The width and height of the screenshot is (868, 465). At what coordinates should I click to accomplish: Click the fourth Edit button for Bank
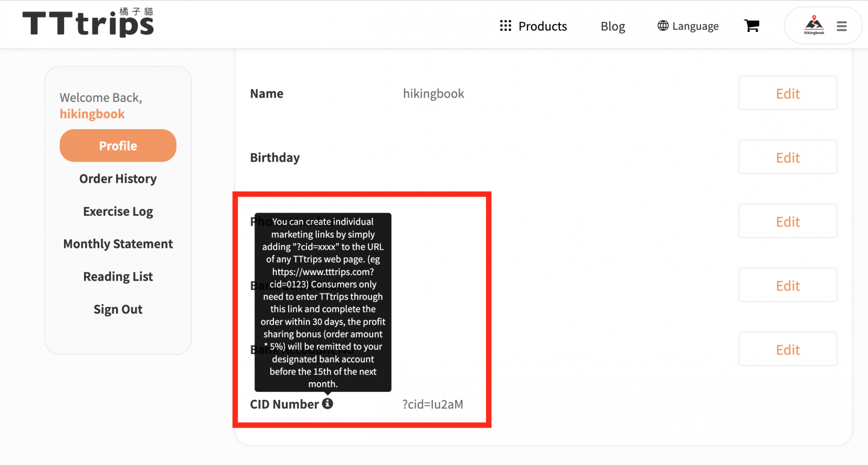(788, 285)
